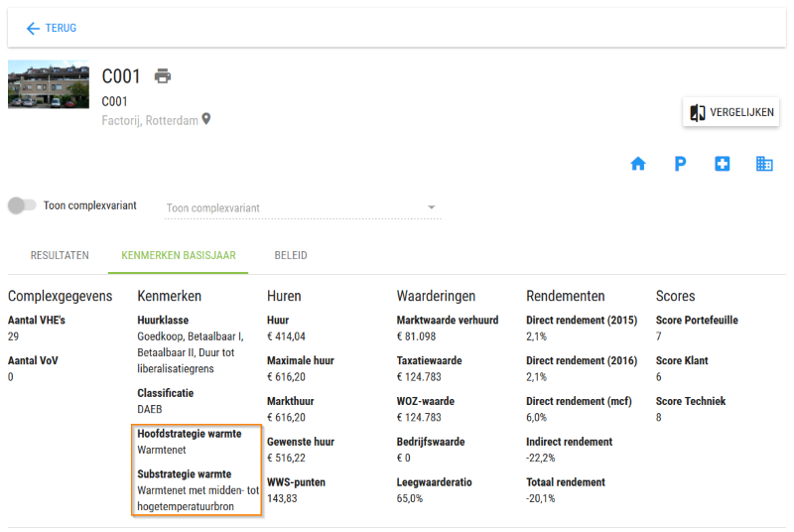Click the Substrategie warmte label

[185, 474]
